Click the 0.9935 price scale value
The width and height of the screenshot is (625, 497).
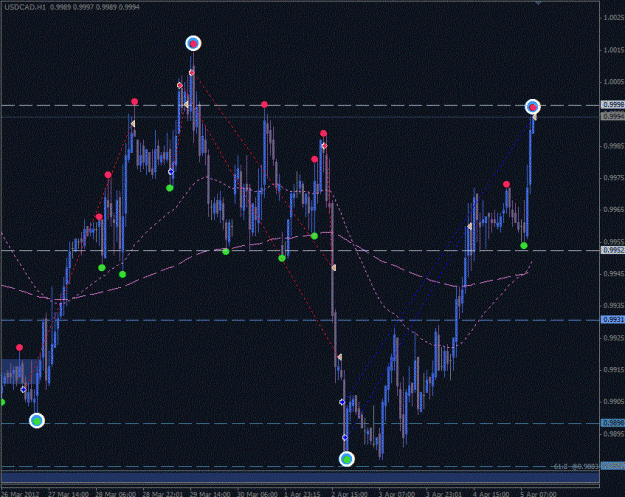[x=614, y=305]
